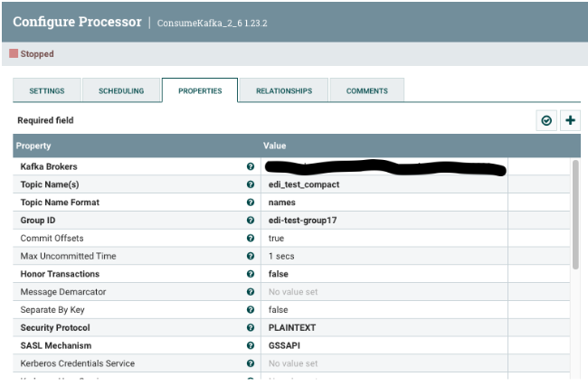Screen dimensions: 588x386
Task: Select the Separate By Key property name
Action: pyautogui.click(x=52, y=309)
